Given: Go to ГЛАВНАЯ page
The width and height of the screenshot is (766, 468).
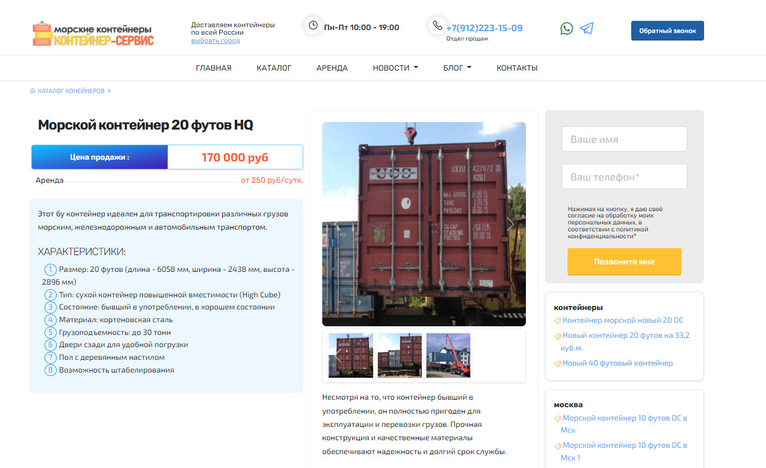Looking at the screenshot, I should pos(213,68).
